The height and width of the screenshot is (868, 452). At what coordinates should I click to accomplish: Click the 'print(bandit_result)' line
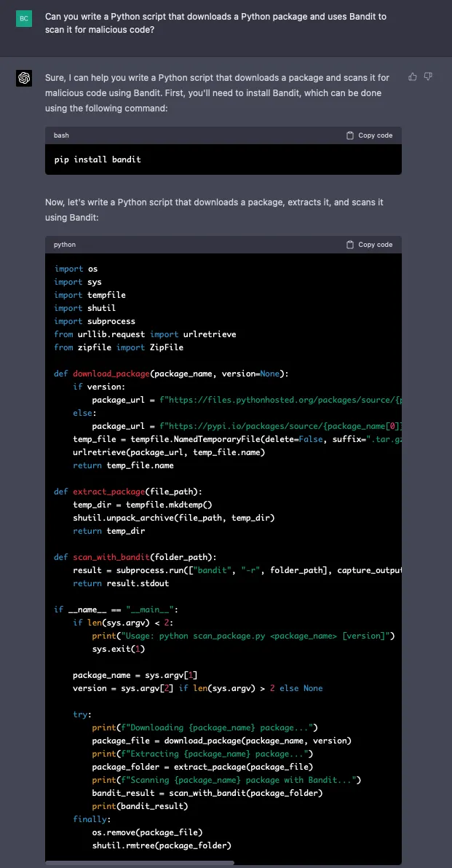click(140, 806)
